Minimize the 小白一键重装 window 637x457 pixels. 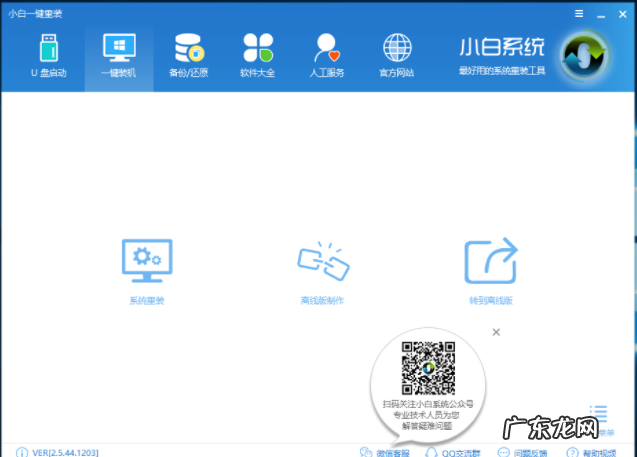coord(601,15)
